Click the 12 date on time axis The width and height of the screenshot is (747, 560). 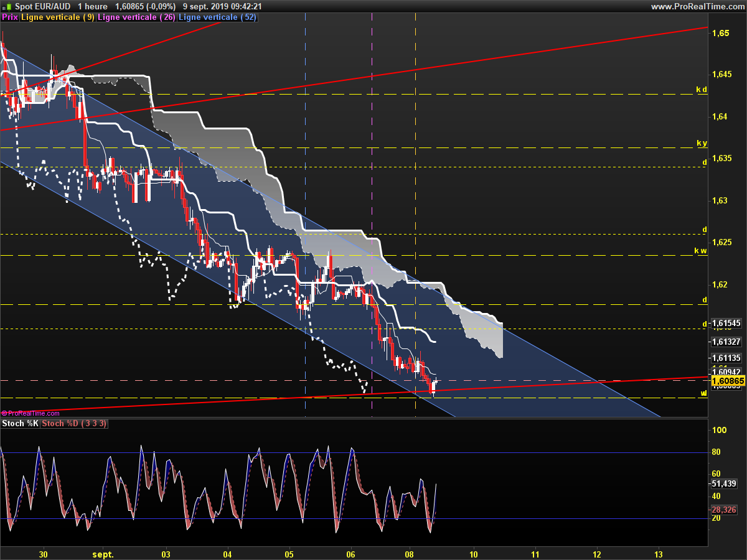597,553
